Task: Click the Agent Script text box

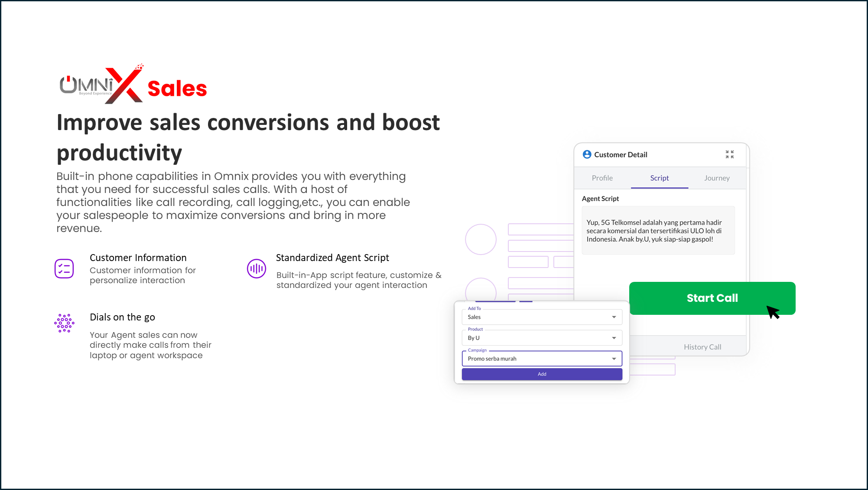Action: pos(658,231)
